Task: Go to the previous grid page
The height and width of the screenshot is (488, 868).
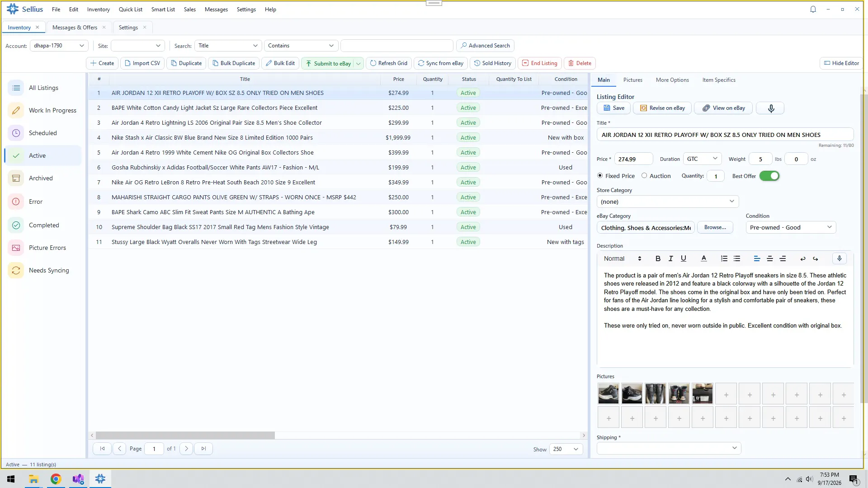Action: point(119,449)
